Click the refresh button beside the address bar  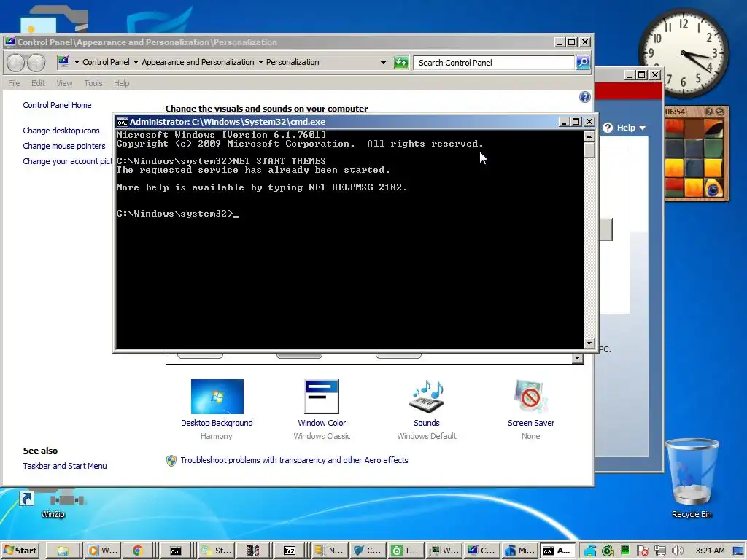[401, 63]
